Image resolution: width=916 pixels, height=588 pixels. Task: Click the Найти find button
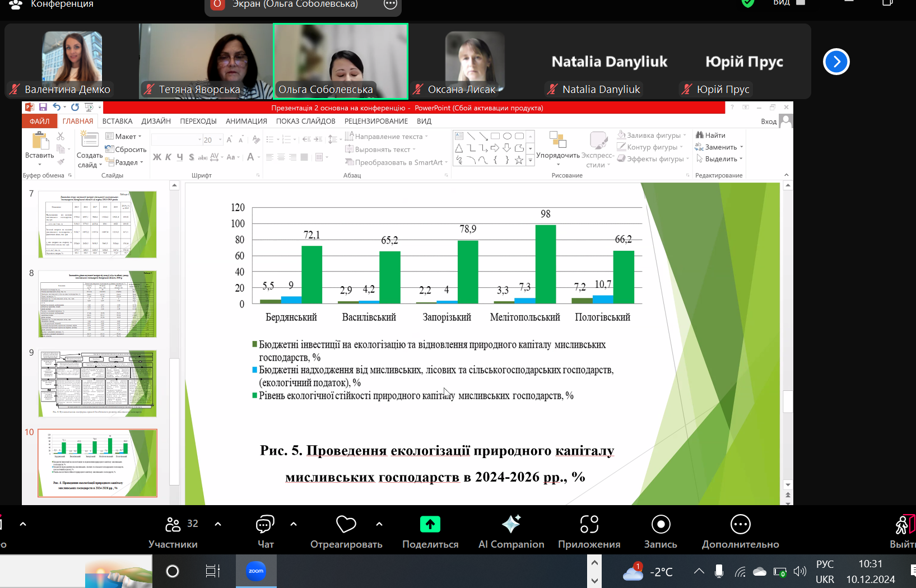tap(710, 135)
